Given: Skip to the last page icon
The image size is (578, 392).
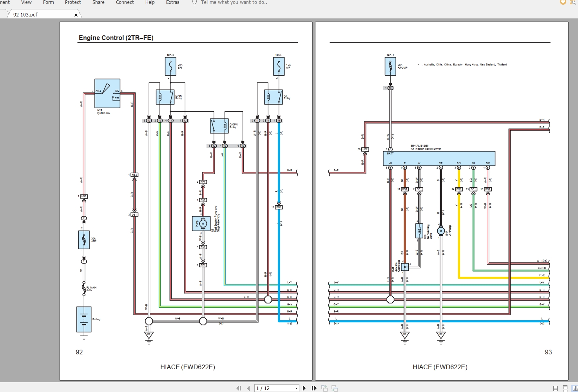Looking at the screenshot, I should tap(313, 388).
